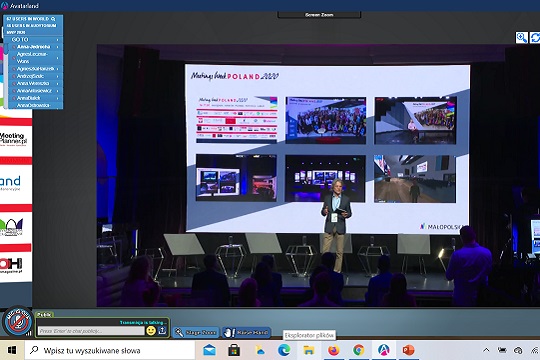
Task: Open Microsoft Store from taskbar
Action: [234, 350]
